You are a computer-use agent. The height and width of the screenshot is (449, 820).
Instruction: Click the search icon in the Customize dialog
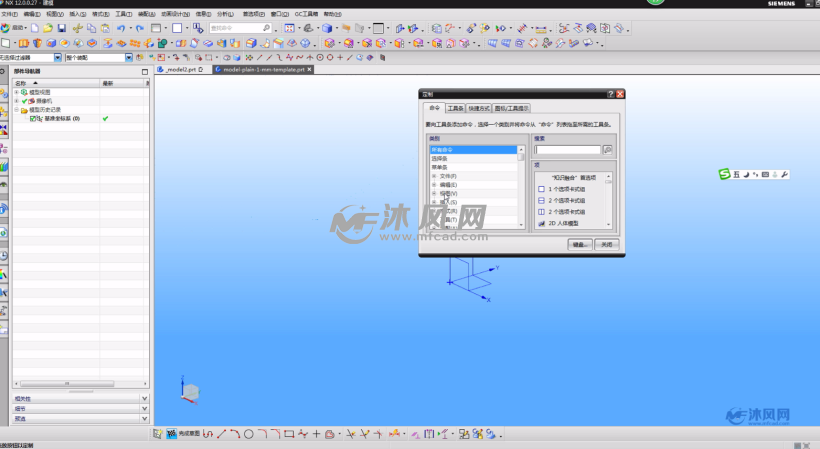click(608, 150)
